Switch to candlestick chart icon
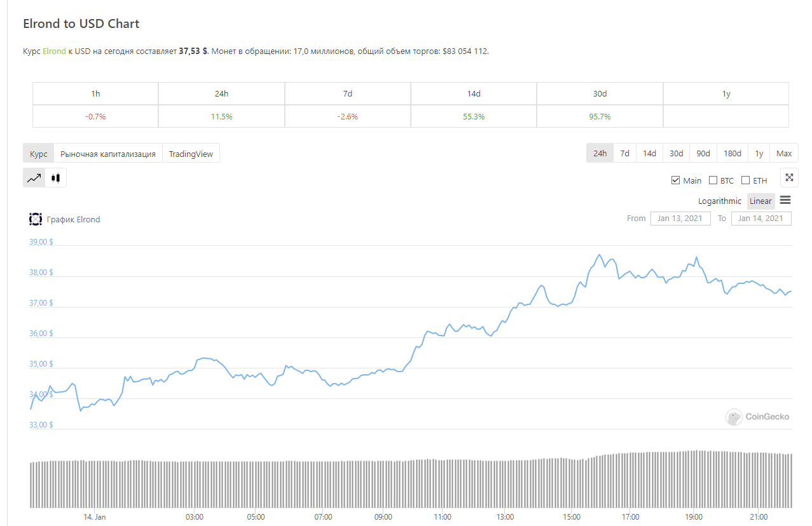 click(56, 178)
